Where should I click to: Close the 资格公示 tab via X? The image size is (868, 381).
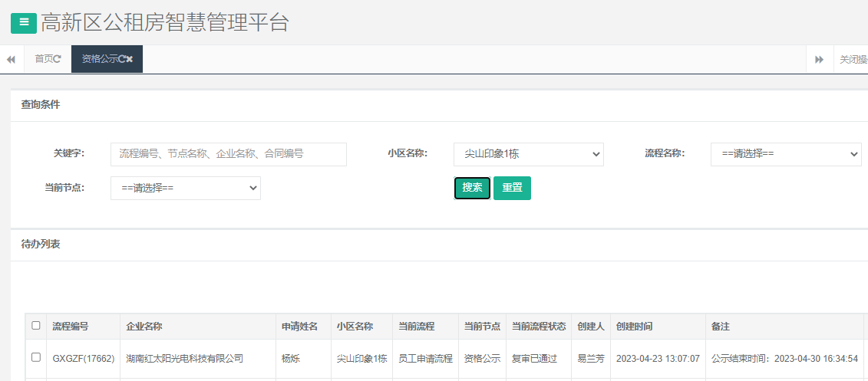pos(130,58)
